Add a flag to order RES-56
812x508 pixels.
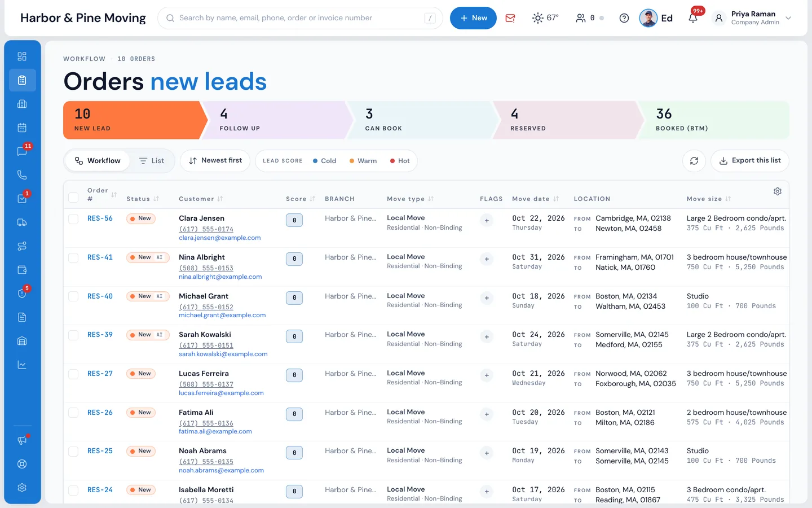[x=487, y=221]
